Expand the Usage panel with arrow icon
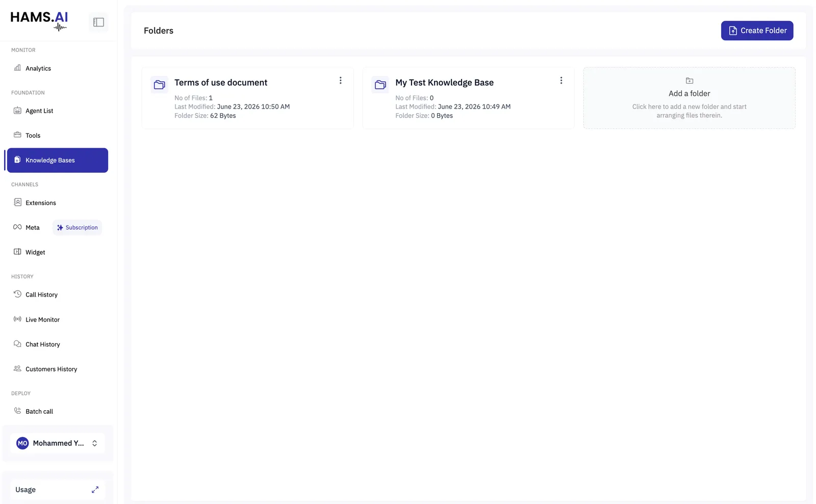Viewport: 816px width, 504px height. click(x=95, y=490)
